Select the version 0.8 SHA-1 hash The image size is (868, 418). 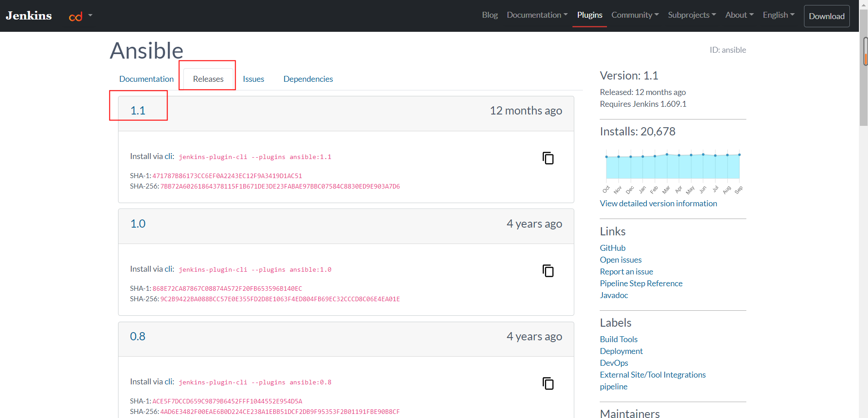tap(227, 401)
